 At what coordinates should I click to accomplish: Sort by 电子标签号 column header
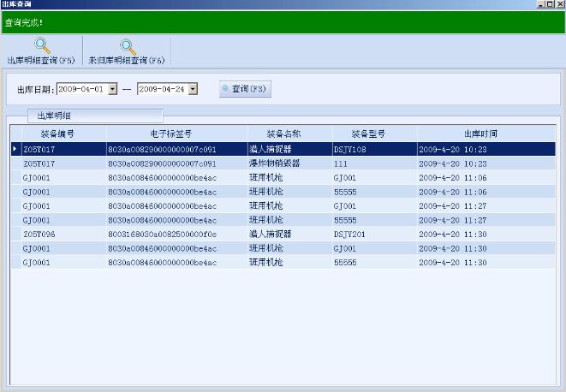coord(176,134)
